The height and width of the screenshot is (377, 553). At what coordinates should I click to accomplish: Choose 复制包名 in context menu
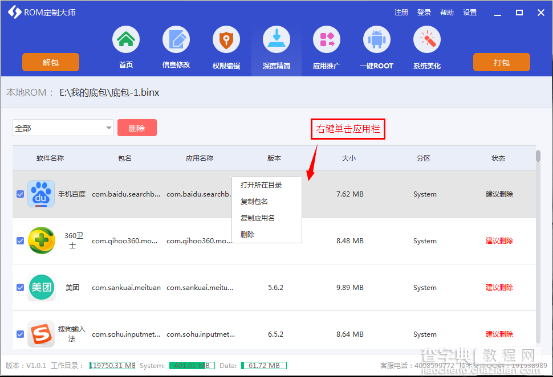254,202
